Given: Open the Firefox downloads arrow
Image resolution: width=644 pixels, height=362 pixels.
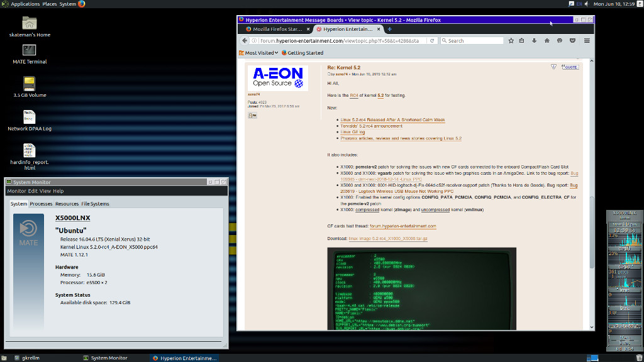Looking at the screenshot, I should point(534,41).
